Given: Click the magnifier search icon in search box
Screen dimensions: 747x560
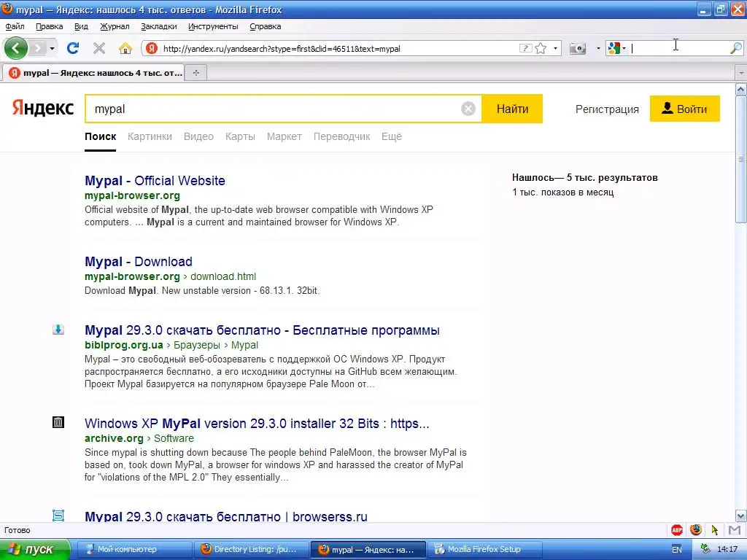Looking at the screenshot, I should (736, 48).
